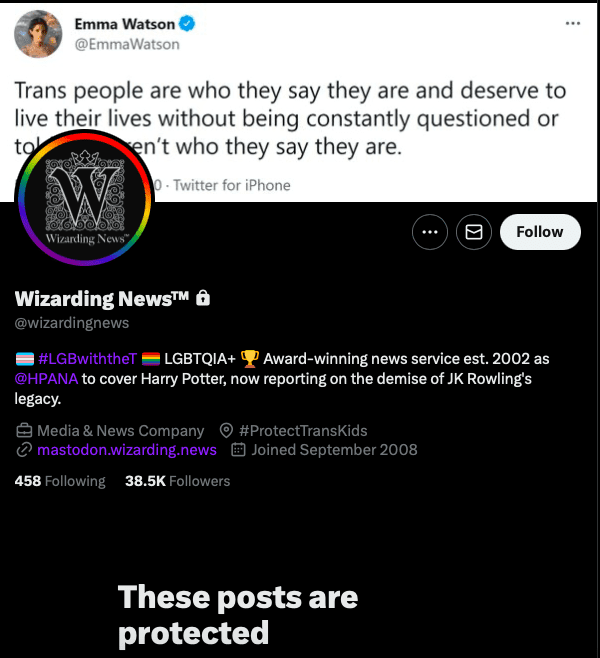The width and height of the screenshot is (600, 658).
Task: Open the @EmmaWatson handle
Action: click(127, 44)
